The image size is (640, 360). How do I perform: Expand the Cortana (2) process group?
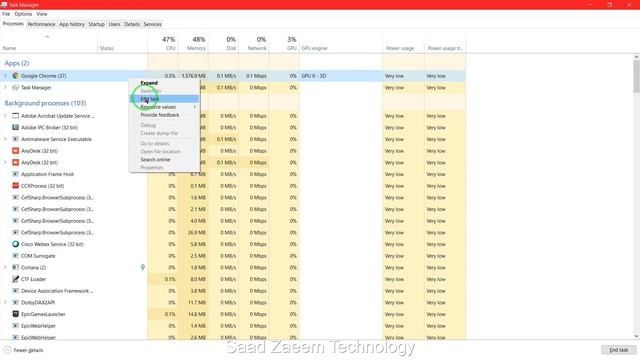click(5, 267)
